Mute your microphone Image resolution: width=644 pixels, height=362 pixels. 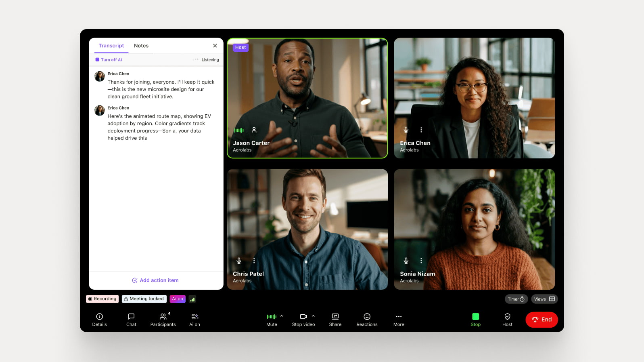coord(272,317)
